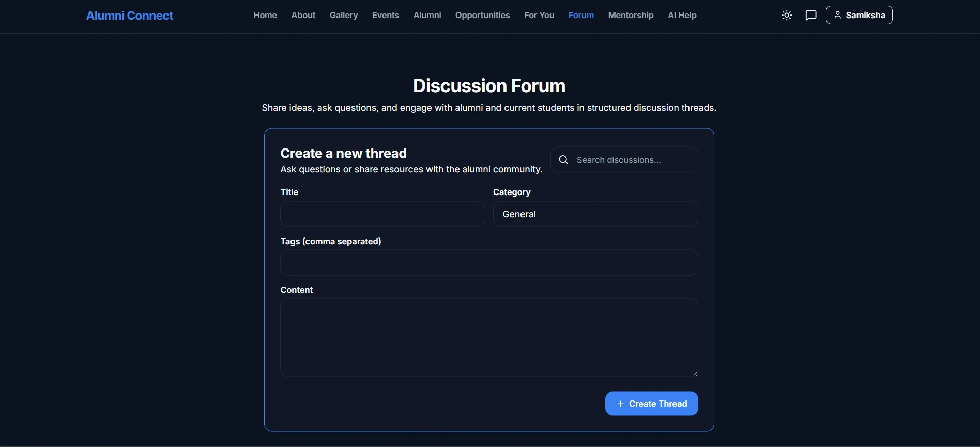
Task: Click the Content text area
Action: pos(489,337)
